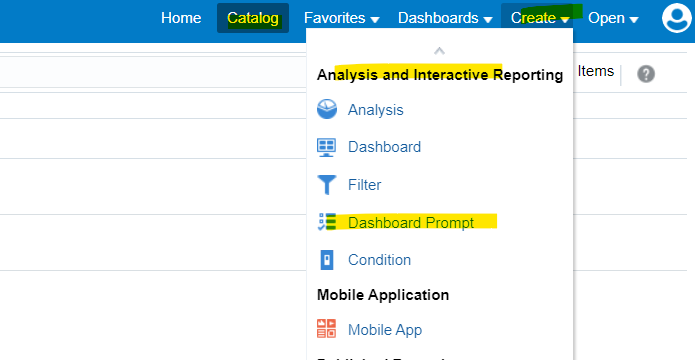695x360 pixels.
Task: Select Analysis from the Create menu
Action: click(x=375, y=110)
